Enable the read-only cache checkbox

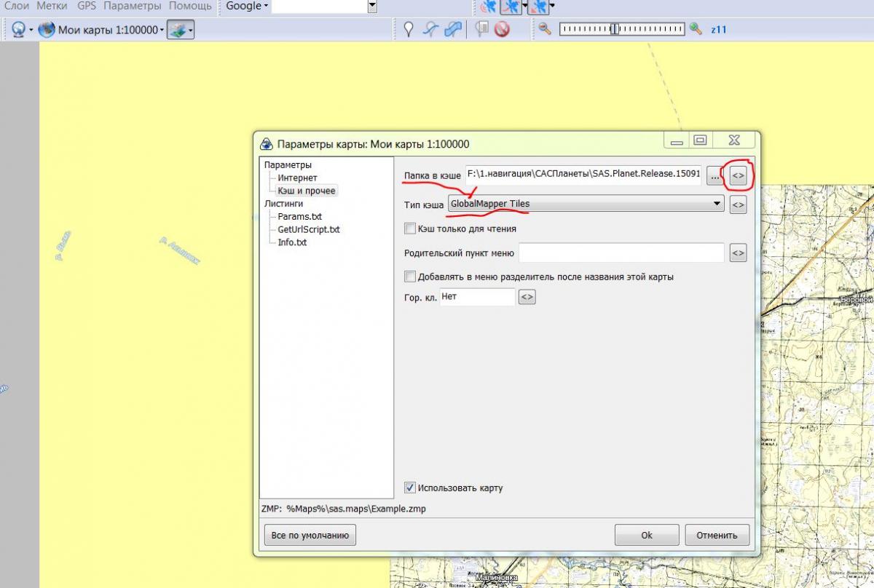click(x=410, y=229)
